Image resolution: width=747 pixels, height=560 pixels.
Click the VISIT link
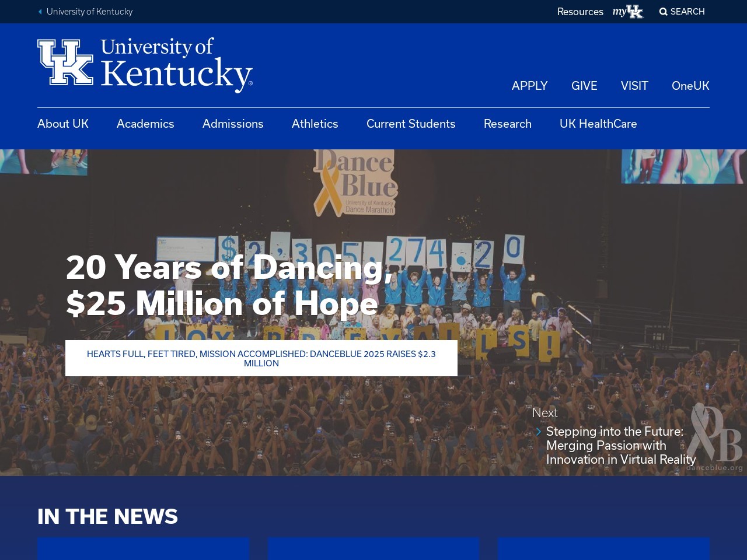coord(634,86)
